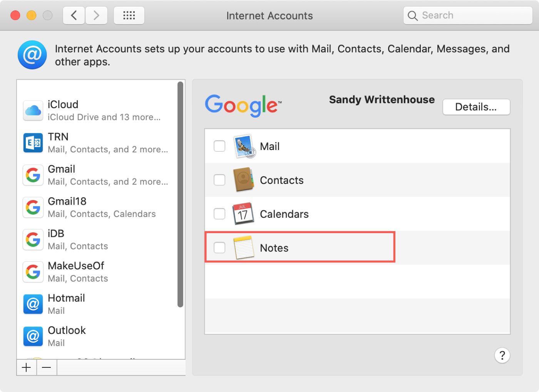Screen dimensions: 539x392
Task: Click the Google icon beside iDB
Action: point(33,240)
